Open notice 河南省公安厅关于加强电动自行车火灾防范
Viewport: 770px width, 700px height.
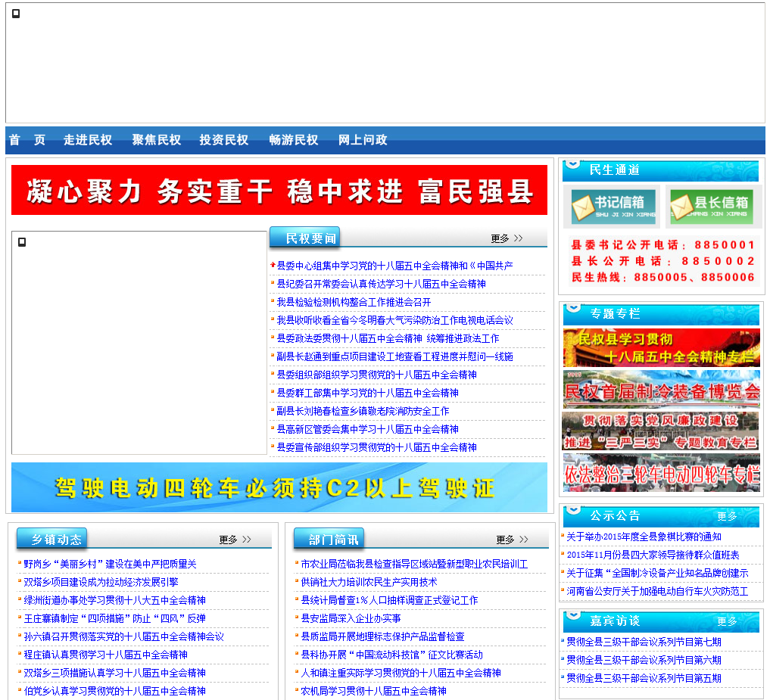tap(657, 592)
